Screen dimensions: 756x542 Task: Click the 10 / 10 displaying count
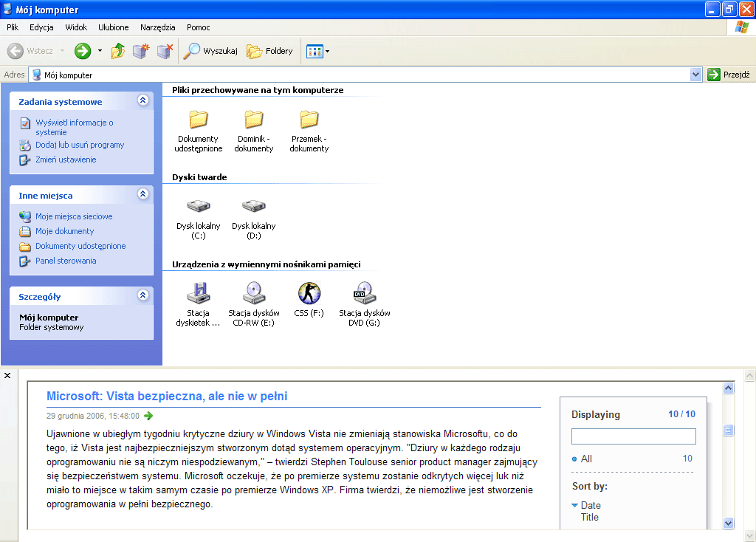point(681,414)
